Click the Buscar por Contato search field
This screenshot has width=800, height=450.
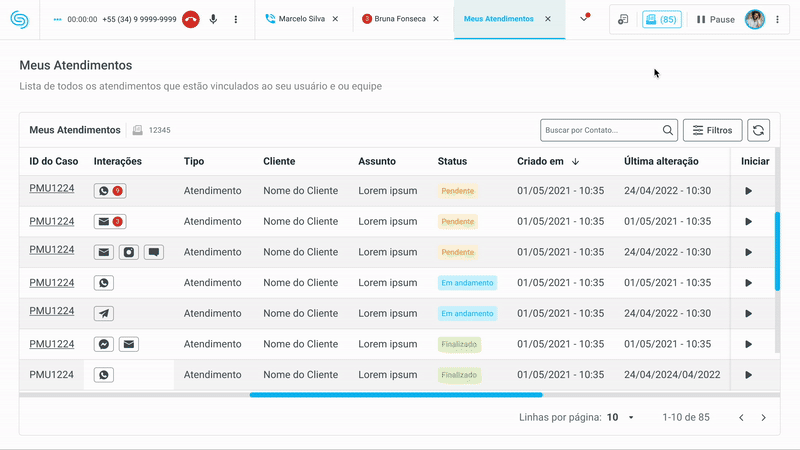[x=600, y=130]
